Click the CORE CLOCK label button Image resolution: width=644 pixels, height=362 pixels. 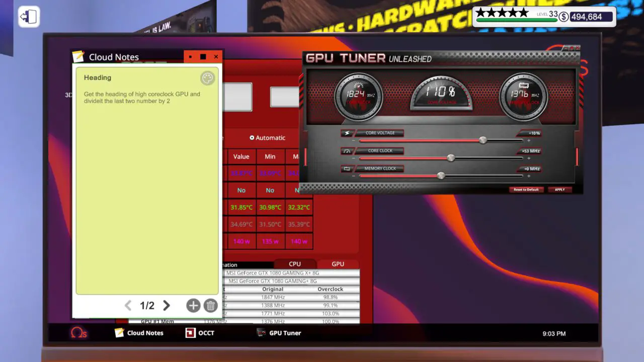pyautogui.click(x=380, y=151)
